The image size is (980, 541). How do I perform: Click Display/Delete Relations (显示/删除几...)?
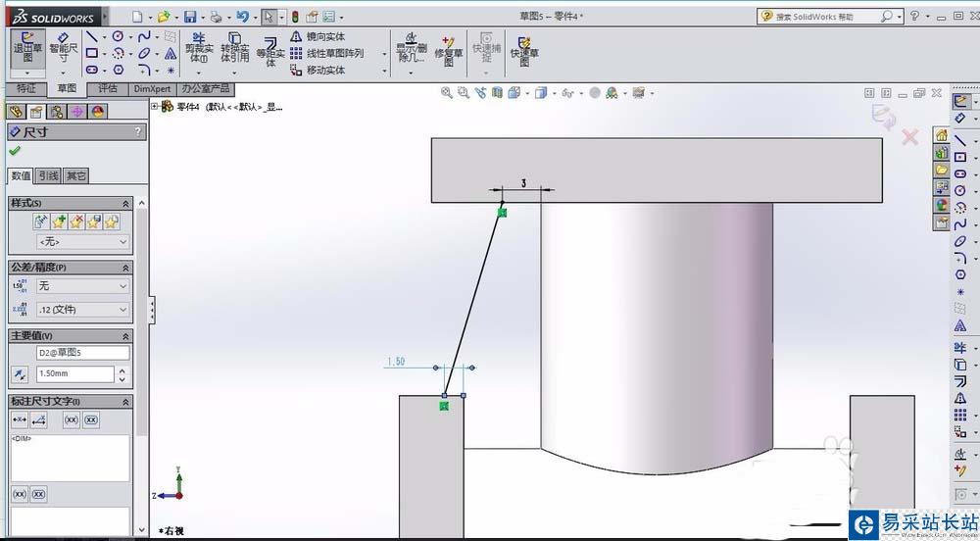click(x=412, y=48)
